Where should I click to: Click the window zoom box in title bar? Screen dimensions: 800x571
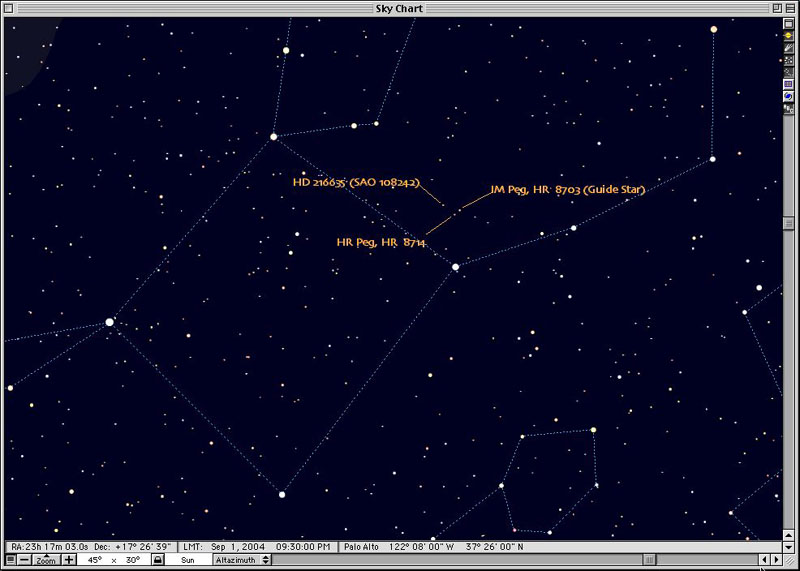[x=777, y=8]
